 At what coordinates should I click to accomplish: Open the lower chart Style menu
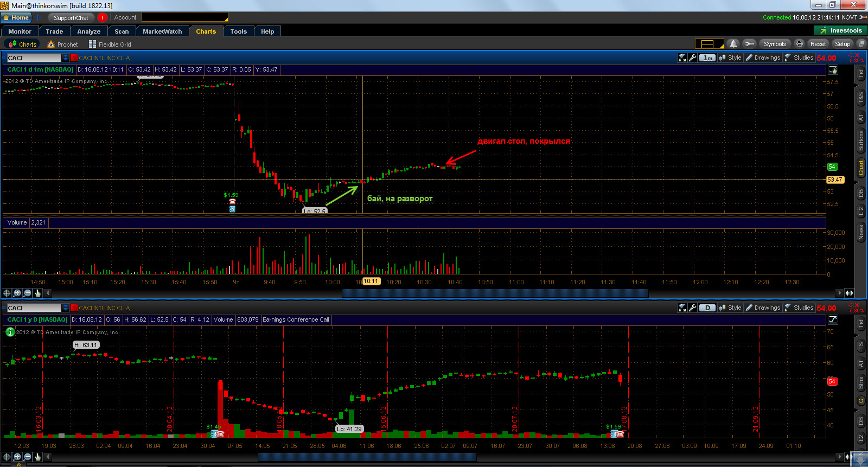pyautogui.click(x=730, y=308)
